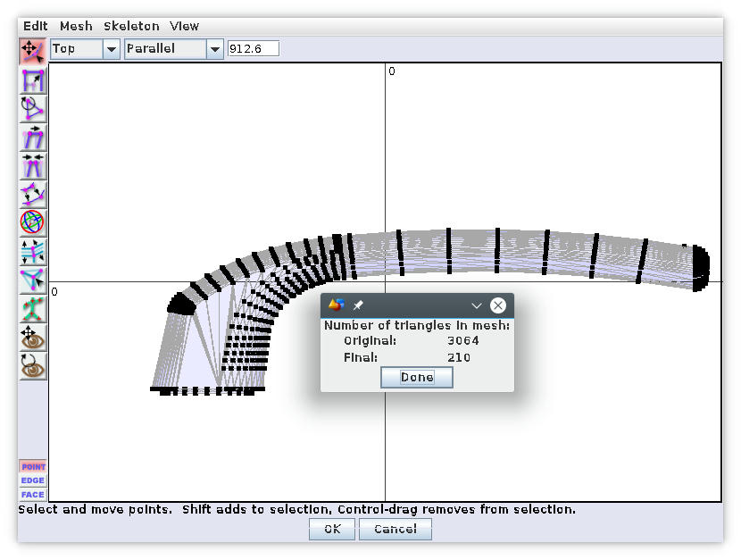Switch to FACE selection mode

pos(33,494)
